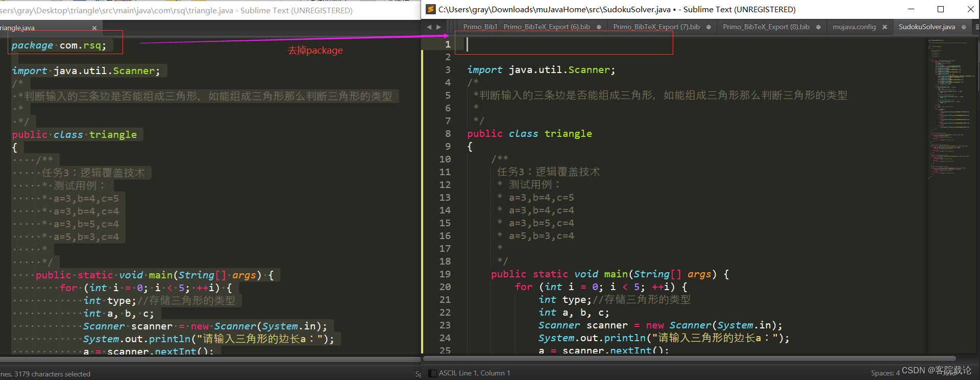Click 'ASCII, Line 1, Column 1' status text
The width and height of the screenshot is (980, 380).
[474, 373]
